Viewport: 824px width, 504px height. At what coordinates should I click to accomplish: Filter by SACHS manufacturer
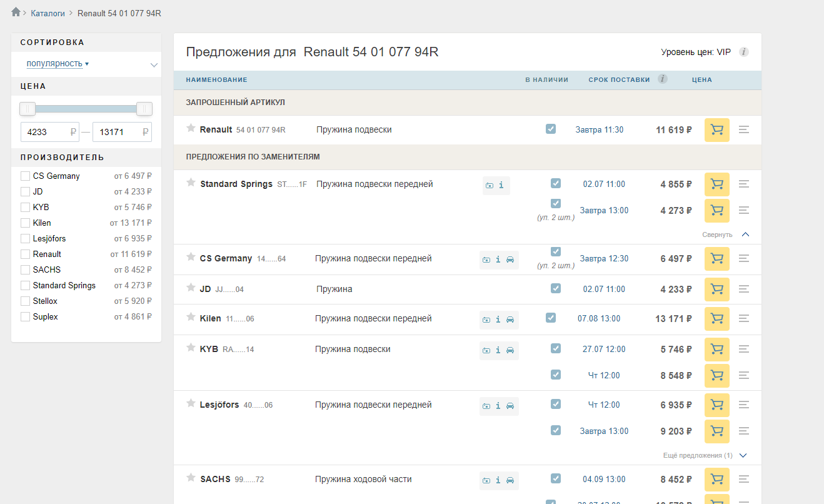pyautogui.click(x=25, y=270)
